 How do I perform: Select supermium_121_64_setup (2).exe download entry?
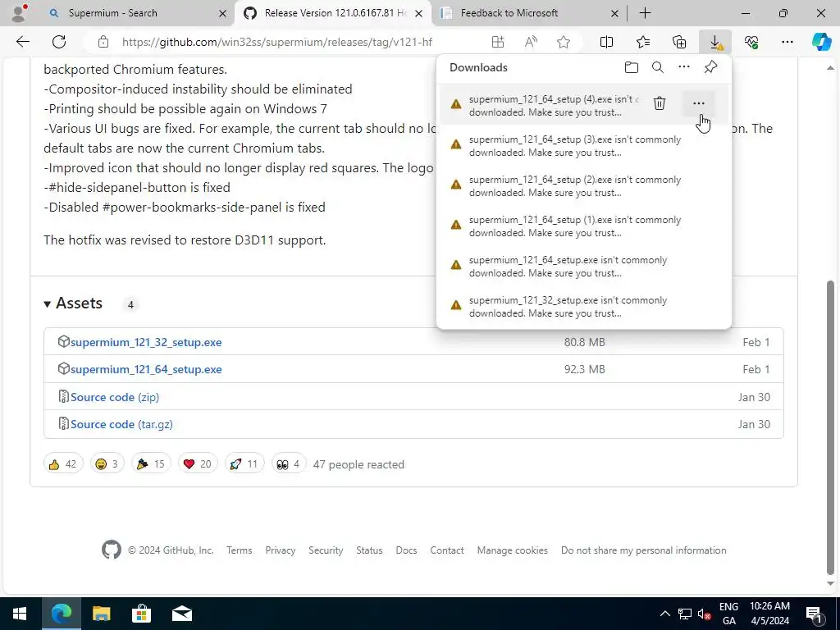click(x=584, y=186)
